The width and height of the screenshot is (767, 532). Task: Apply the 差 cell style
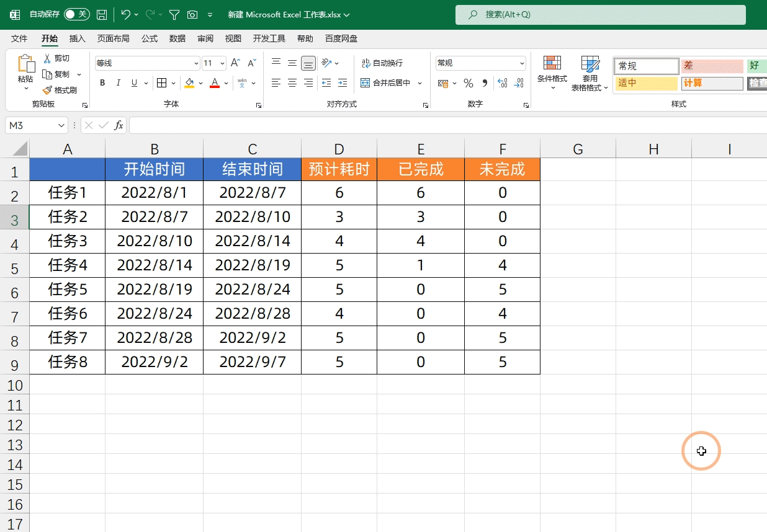pyautogui.click(x=712, y=66)
